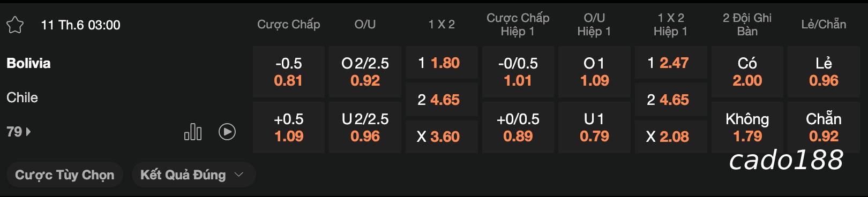Bet Bolivia -0.5 handicap at 0.81
The image size is (868, 197).
(289, 72)
